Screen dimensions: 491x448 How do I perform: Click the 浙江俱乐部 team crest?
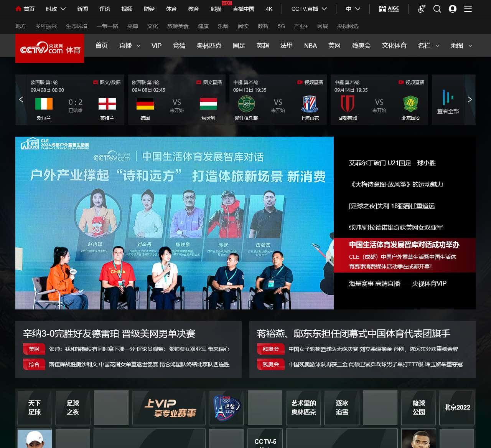[x=246, y=104]
